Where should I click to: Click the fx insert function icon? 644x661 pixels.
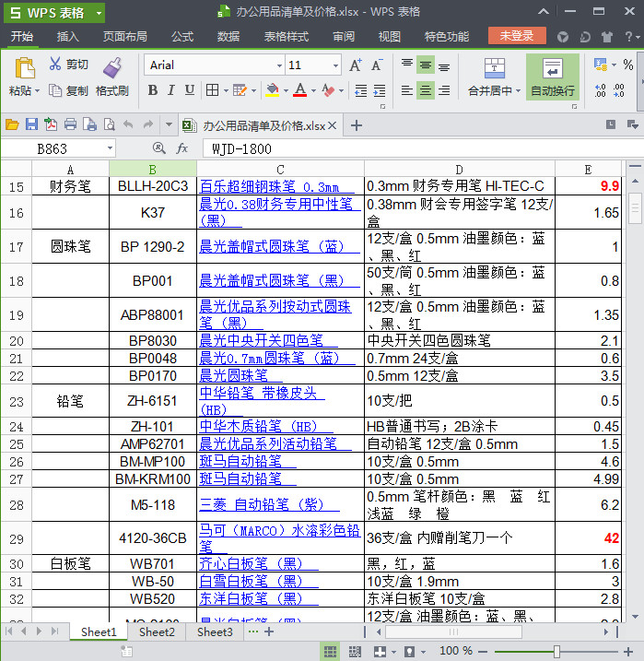pos(181,148)
